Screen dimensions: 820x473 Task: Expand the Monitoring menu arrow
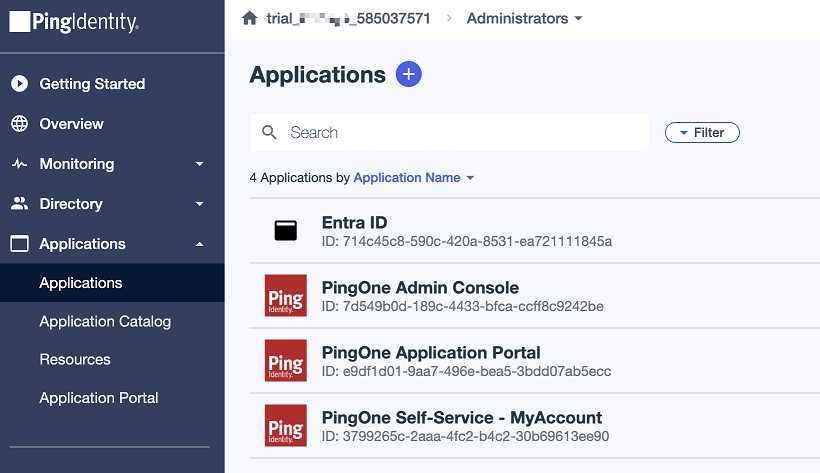(199, 164)
